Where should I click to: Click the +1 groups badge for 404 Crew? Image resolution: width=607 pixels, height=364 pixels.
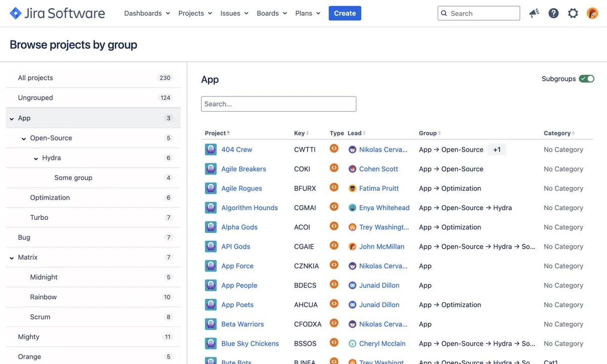(497, 150)
